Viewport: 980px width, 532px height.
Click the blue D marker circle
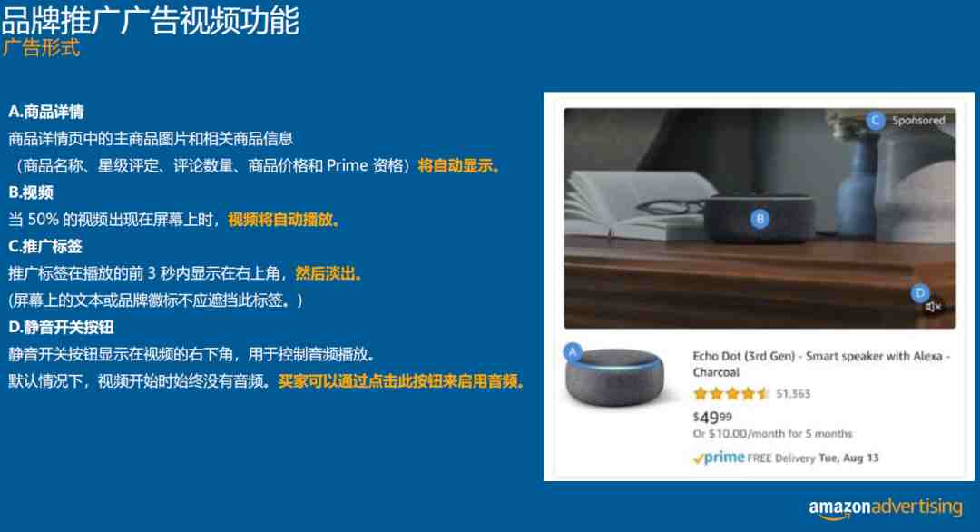point(919,292)
